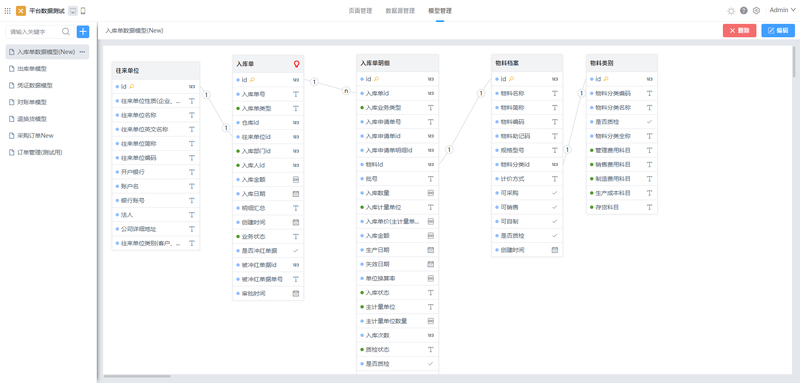Click the checkmark icon for 可采购
The height and width of the screenshot is (383, 800).
tap(555, 193)
